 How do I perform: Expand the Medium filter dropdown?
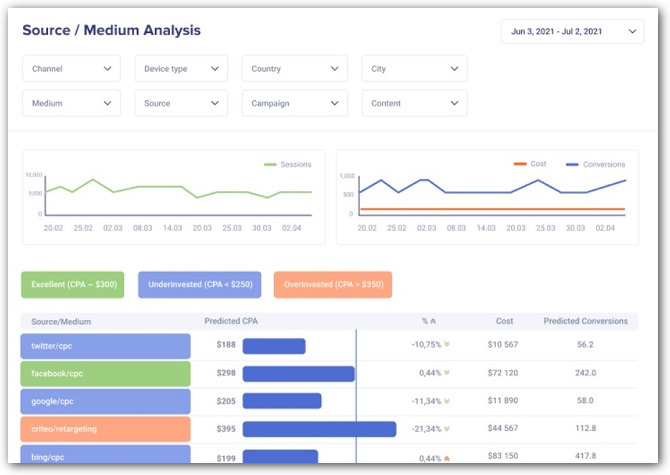tap(71, 103)
